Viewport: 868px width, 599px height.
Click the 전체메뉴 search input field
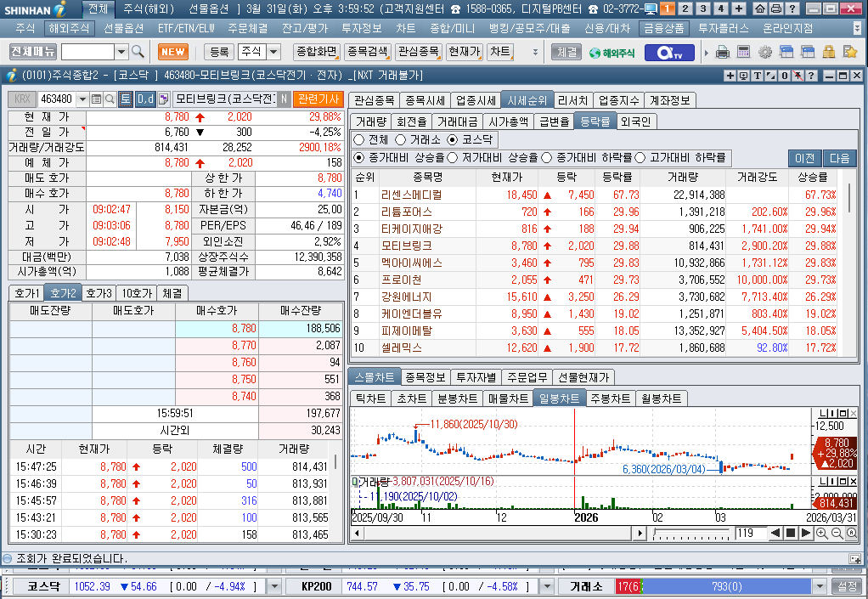point(87,52)
